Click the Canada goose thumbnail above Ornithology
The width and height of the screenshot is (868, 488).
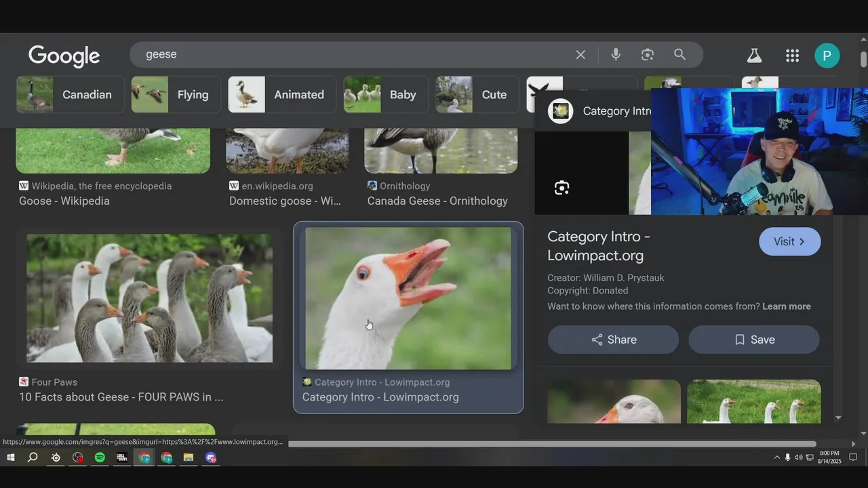[441, 150]
